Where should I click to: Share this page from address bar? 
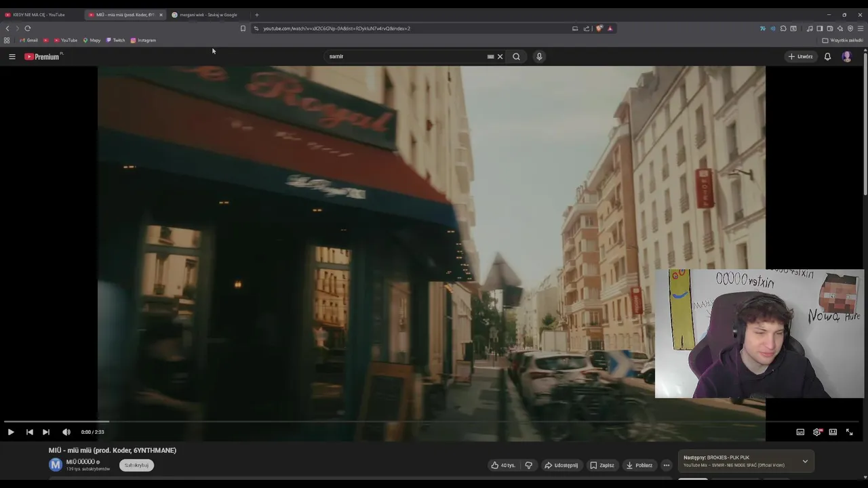pos(587,28)
